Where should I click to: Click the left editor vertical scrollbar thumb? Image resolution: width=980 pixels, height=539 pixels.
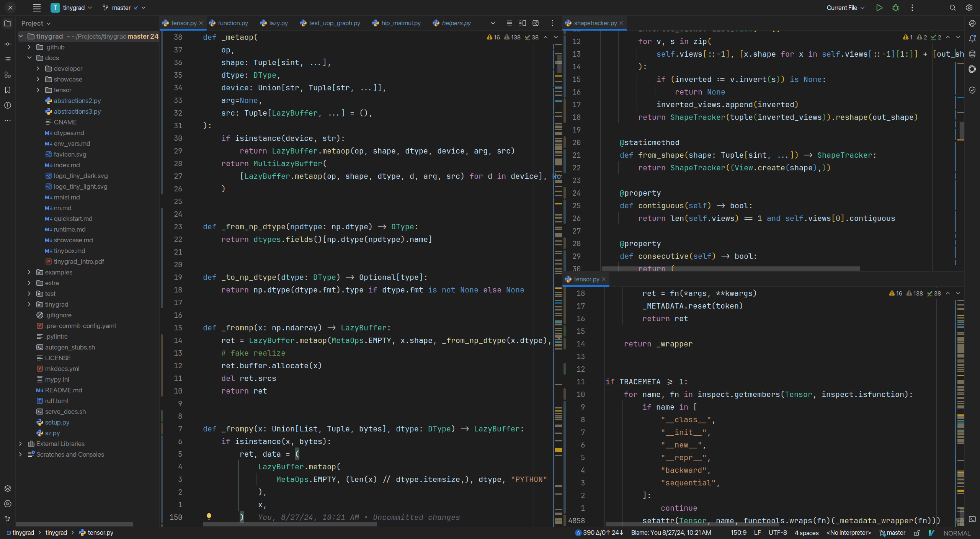click(x=559, y=63)
